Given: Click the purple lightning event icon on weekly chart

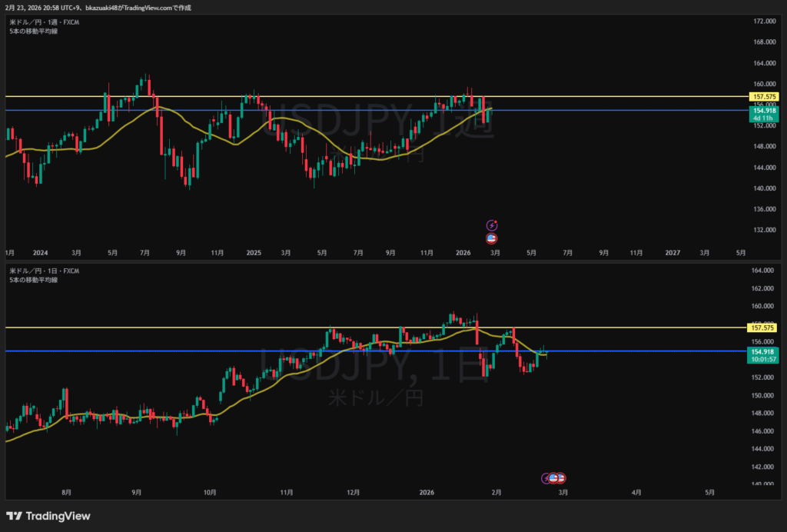Looking at the screenshot, I should [x=492, y=225].
